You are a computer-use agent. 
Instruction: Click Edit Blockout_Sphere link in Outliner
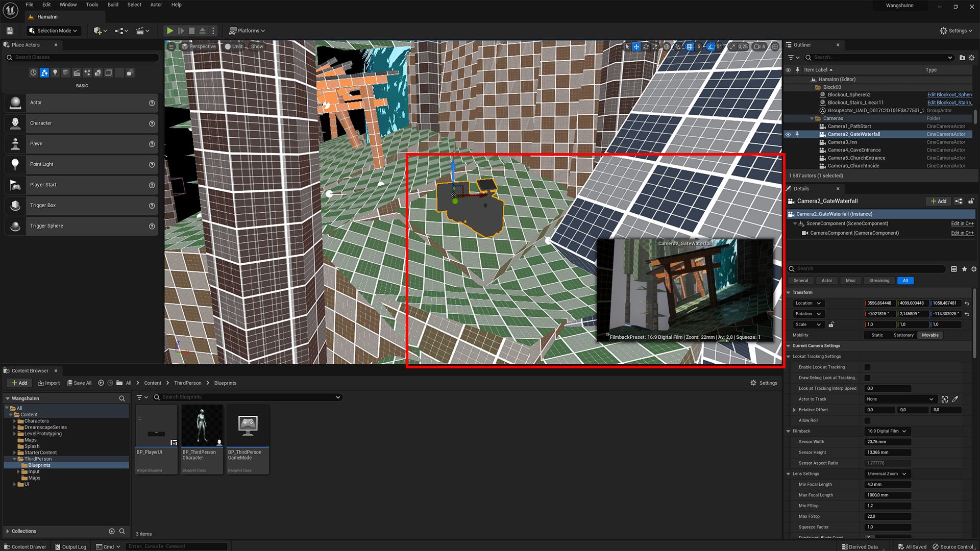click(x=949, y=94)
